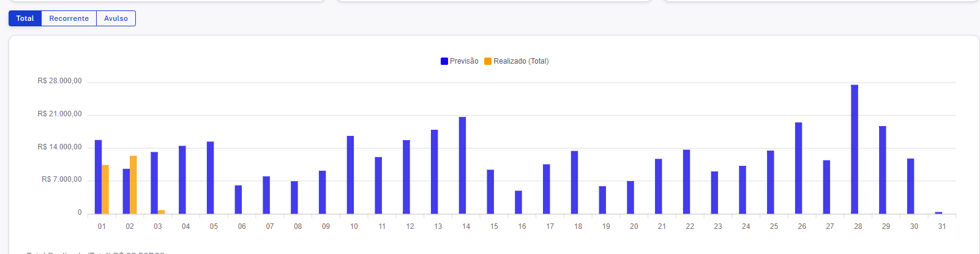Click the tiny blue bar on day 31
This screenshot has height=254, width=980.
938,212
